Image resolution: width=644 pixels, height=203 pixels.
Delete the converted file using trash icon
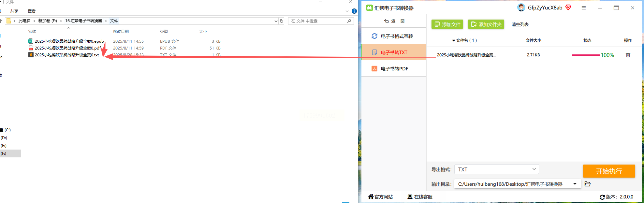tap(628, 55)
